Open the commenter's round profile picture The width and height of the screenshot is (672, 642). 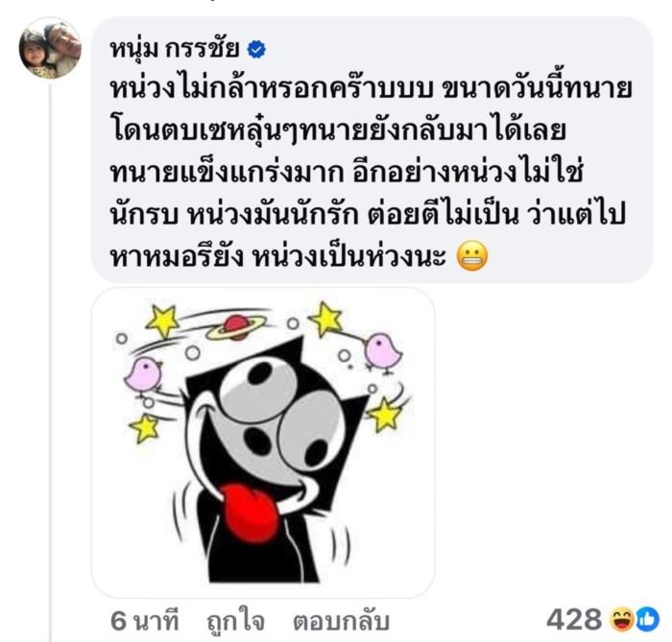[x=50, y=48]
